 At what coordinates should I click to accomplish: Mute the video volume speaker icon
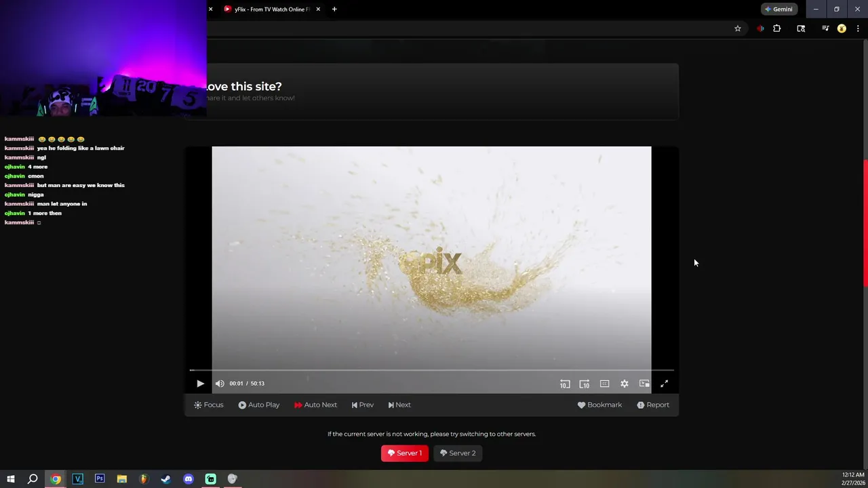point(220,384)
